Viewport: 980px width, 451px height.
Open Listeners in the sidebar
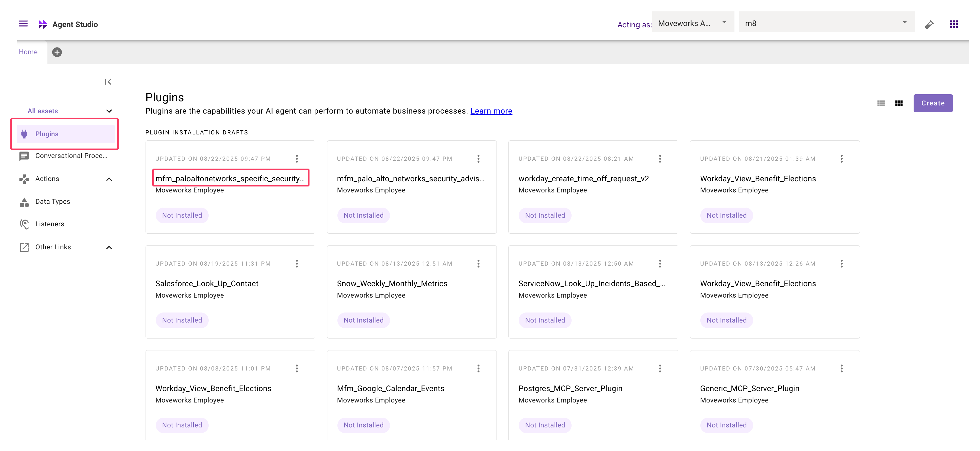[x=66, y=224]
